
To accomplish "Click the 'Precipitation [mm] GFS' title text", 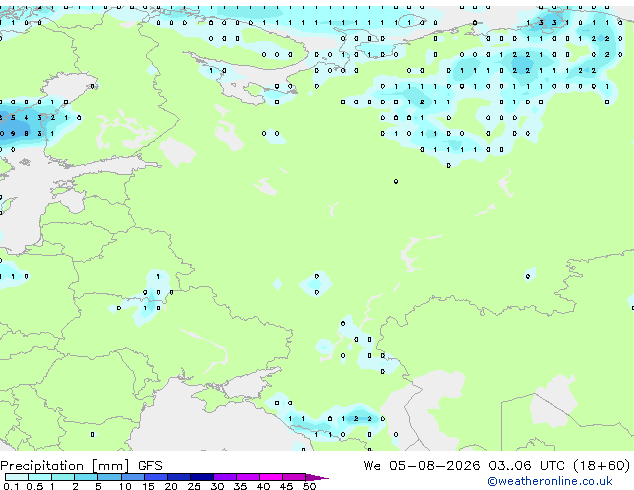I will (81, 466).
